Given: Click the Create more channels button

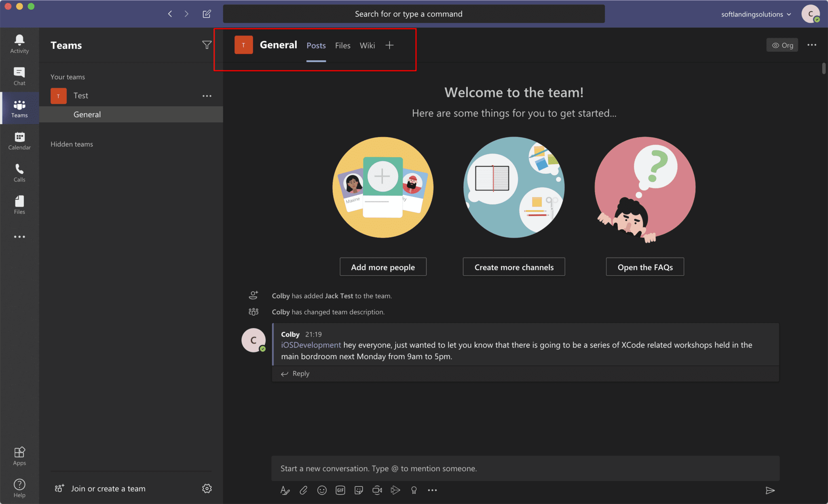Looking at the screenshot, I should point(513,267).
